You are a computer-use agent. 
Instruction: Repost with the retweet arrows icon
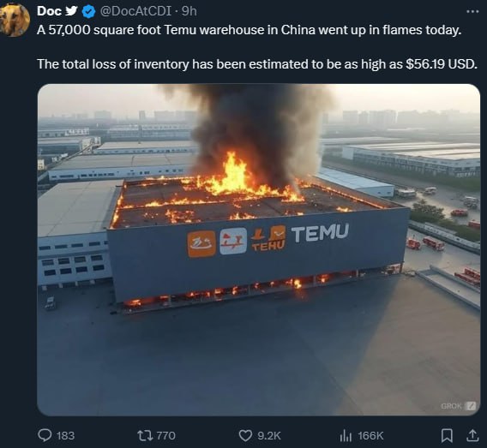(145, 435)
